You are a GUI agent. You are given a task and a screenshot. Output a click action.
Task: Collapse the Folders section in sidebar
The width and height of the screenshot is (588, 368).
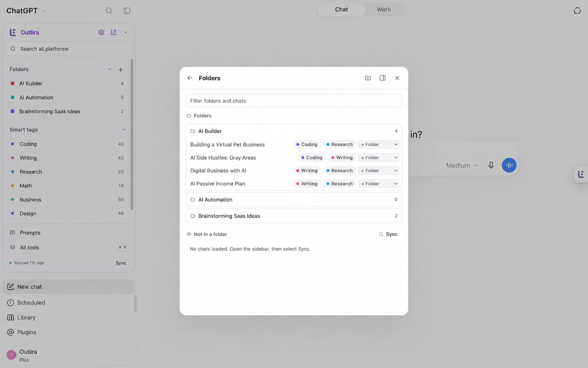[x=110, y=69]
